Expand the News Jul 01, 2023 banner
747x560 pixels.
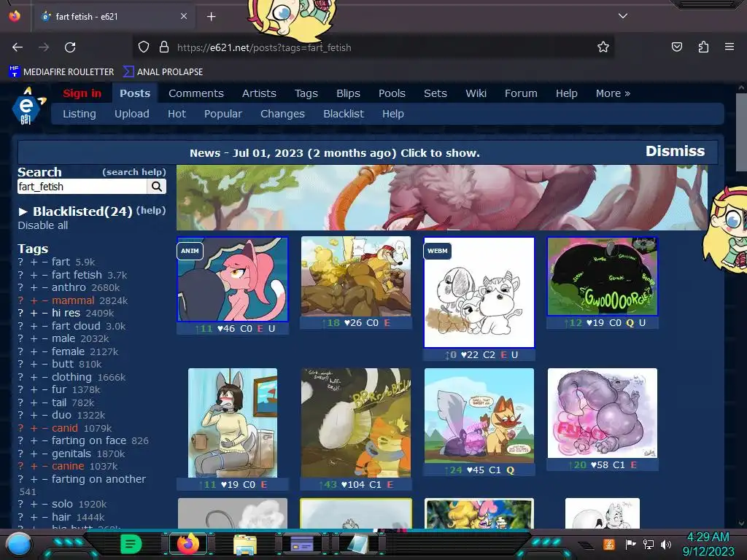[334, 153]
